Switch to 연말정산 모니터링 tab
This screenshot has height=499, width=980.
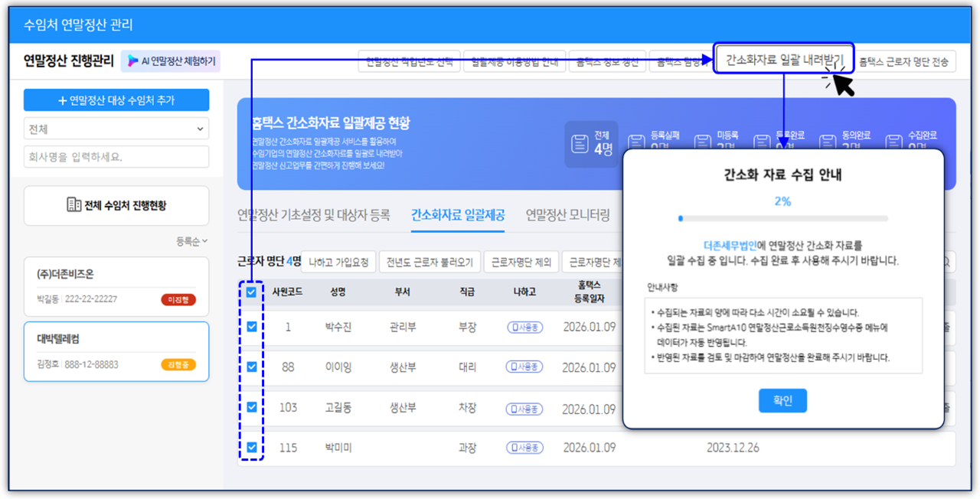coord(568,215)
